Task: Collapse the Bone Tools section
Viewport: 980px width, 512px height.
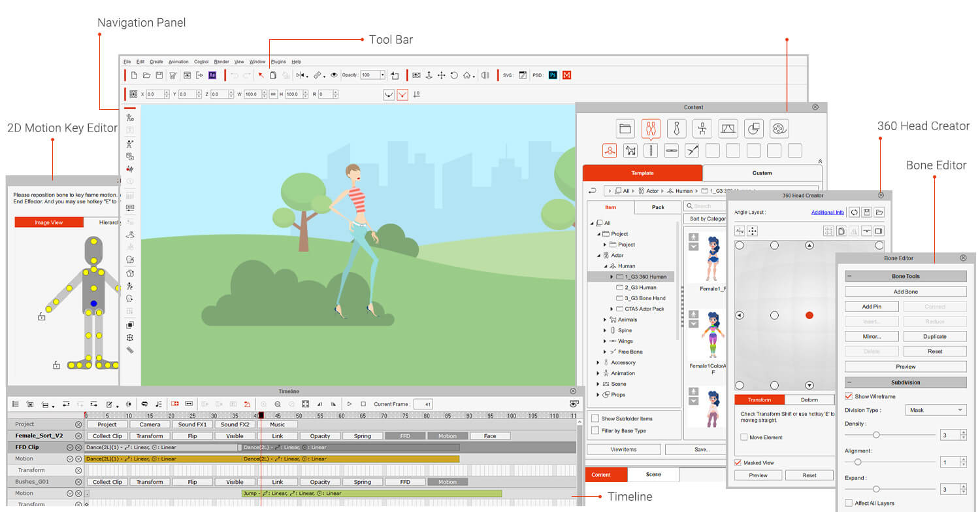Action: pyautogui.click(x=849, y=277)
